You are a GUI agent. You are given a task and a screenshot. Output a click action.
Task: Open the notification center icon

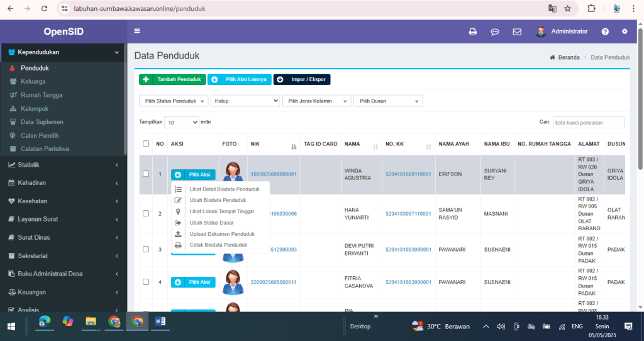(x=628, y=326)
